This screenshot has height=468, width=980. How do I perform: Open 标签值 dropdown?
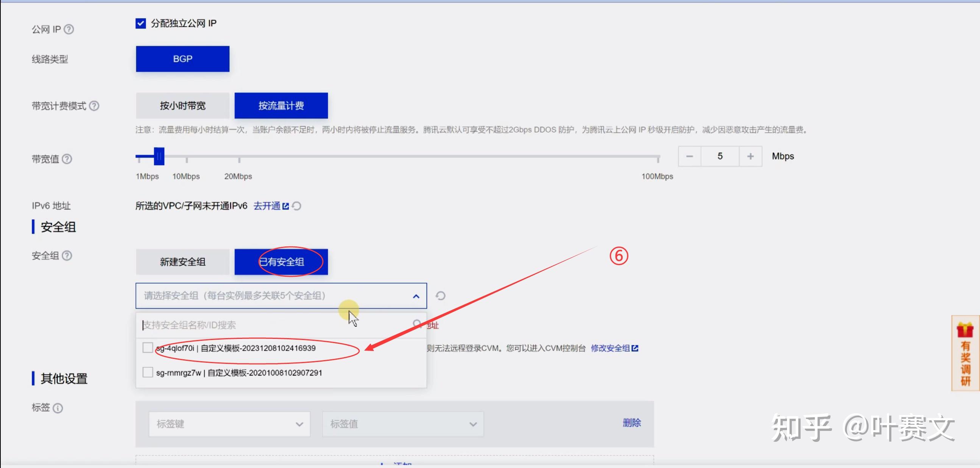tap(403, 424)
